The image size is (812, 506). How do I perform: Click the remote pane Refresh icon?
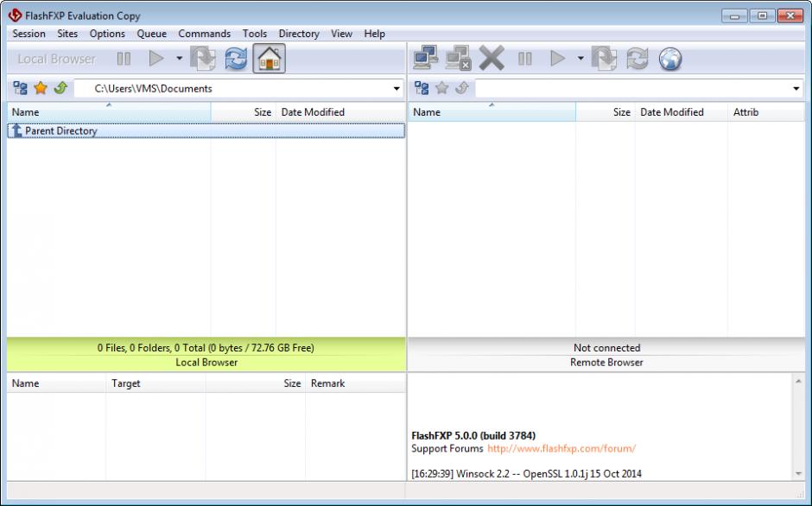point(638,59)
